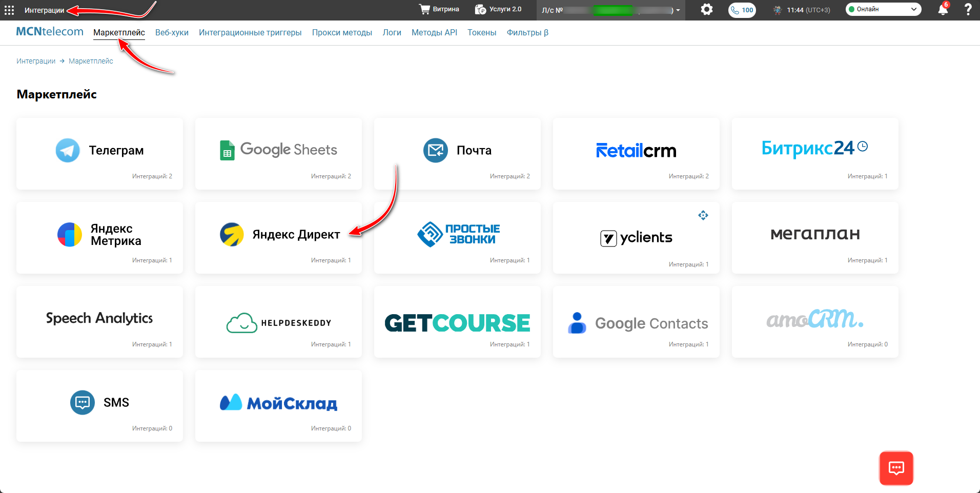Open the Яндекс Директ integration card
The height and width of the screenshot is (493, 980).
(278, 238)
